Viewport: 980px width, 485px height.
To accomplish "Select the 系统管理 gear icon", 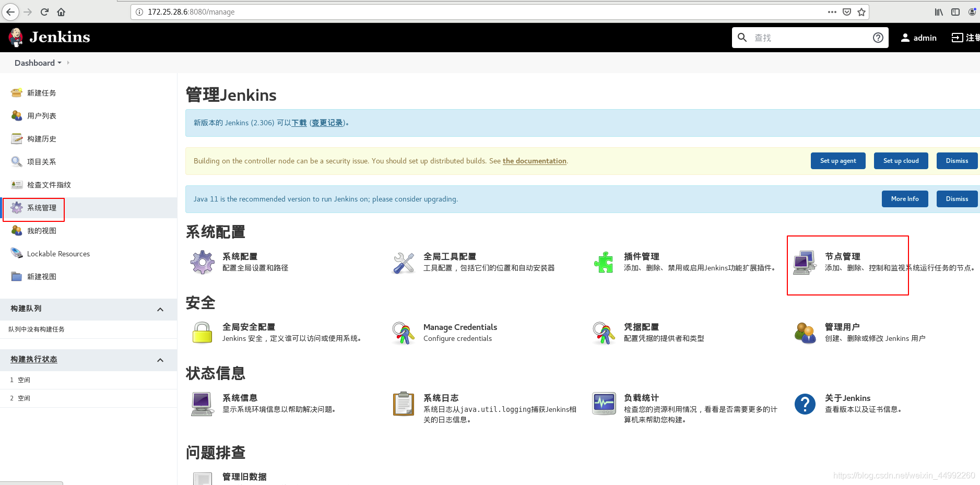I will [17, 208].
